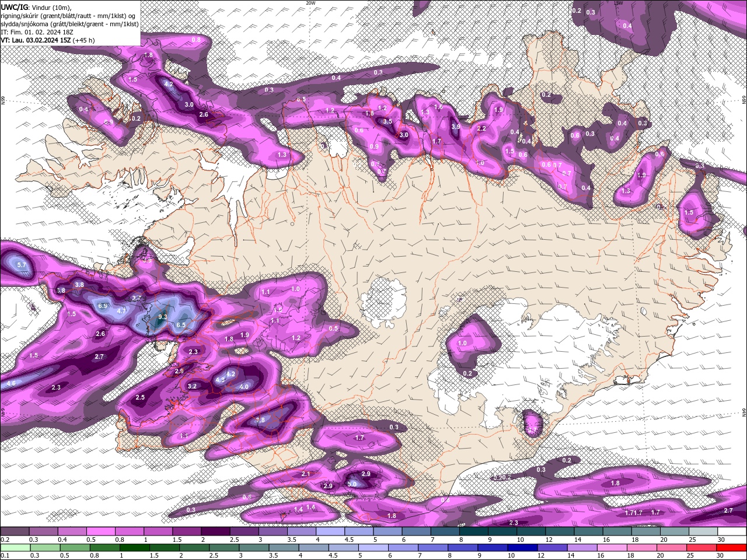Select the 4.6 value on the map

11,383
